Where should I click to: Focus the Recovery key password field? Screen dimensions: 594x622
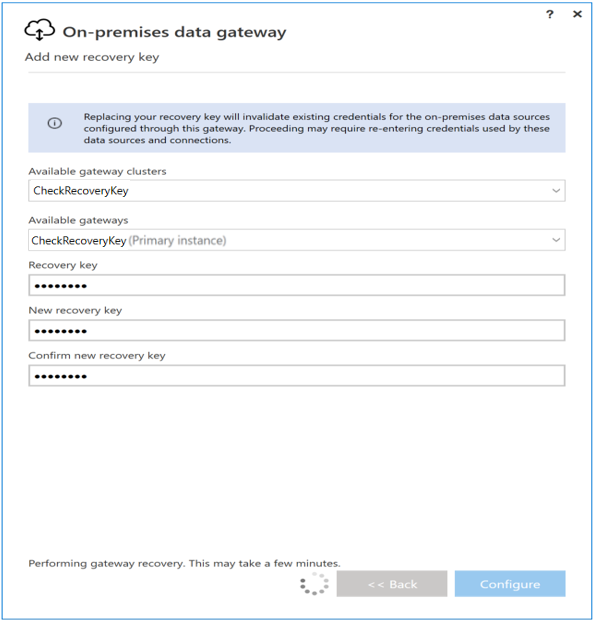pyautogui.click(x=296, y=285)
